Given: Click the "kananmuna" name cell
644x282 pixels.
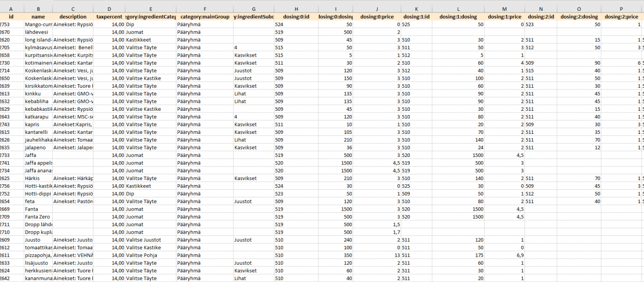Looking at the screenshot, I should tap(38, 278).
